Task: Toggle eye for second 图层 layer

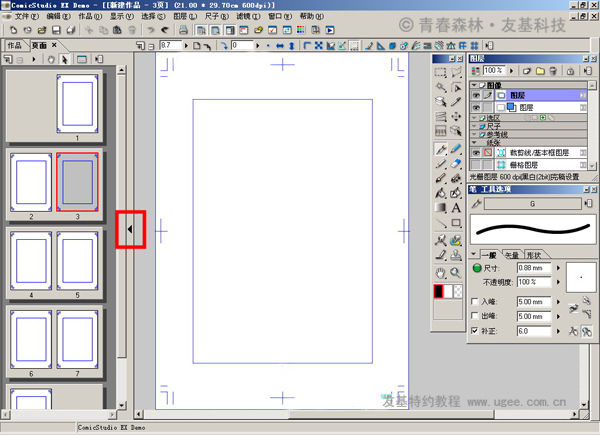Action: (476, 108)
